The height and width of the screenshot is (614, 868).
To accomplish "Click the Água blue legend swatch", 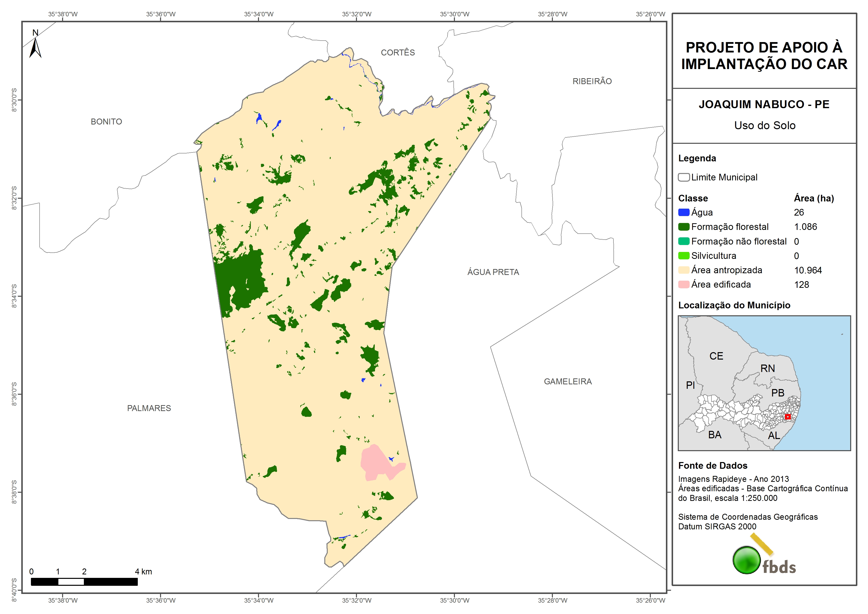I will (x=683, y=212).
